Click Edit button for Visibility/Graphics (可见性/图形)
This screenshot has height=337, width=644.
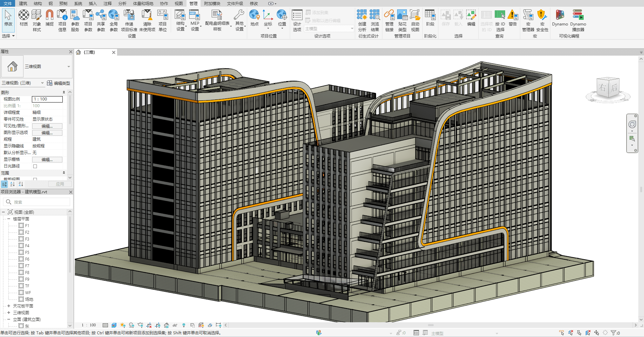[x=47, y=126]
